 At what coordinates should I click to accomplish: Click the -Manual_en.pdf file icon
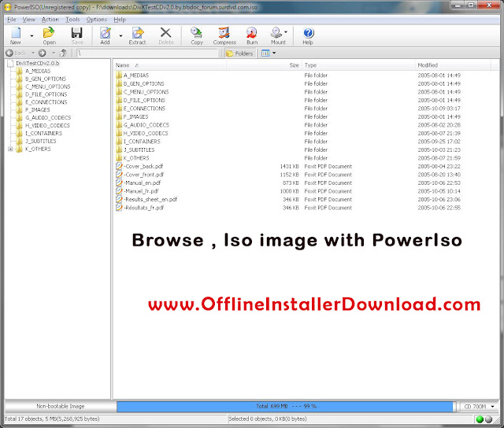[x=119, y=183]
